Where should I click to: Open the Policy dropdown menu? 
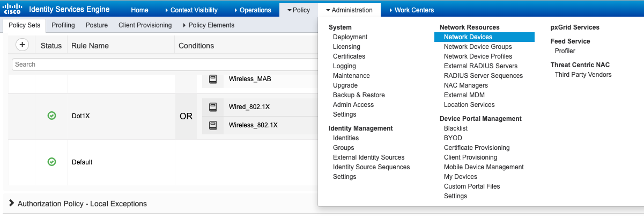pos(299,10)
